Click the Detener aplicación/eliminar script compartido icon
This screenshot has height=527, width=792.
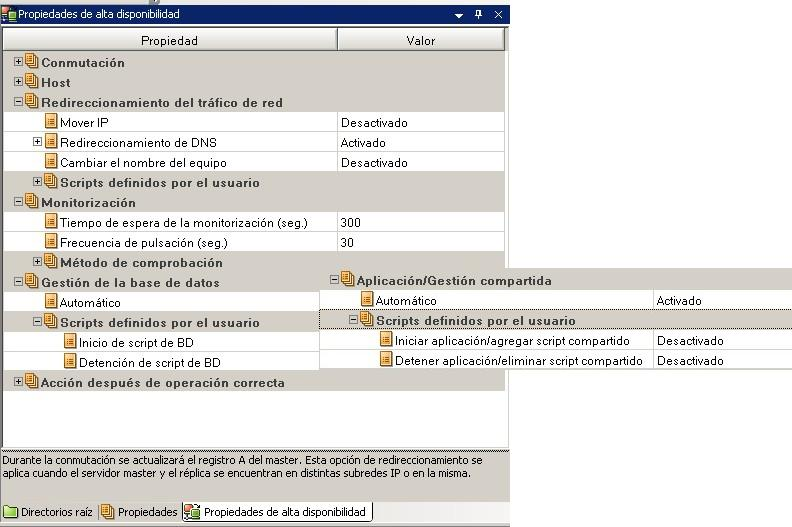385,359
